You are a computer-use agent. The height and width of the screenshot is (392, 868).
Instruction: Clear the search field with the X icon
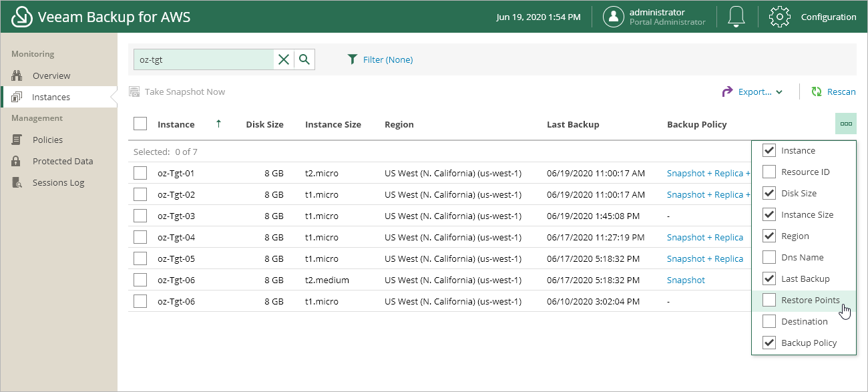click(x=284, y=59)
